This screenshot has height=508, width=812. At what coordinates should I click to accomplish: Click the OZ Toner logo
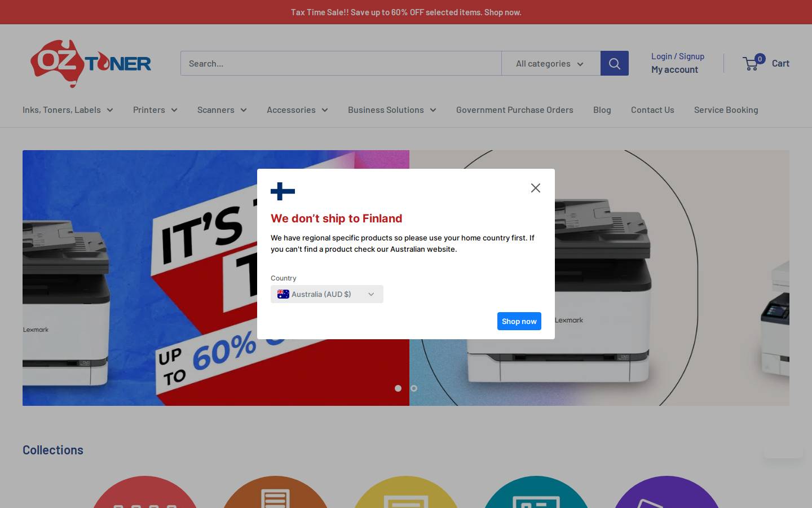pyautogui.click(x=91, y=63)
